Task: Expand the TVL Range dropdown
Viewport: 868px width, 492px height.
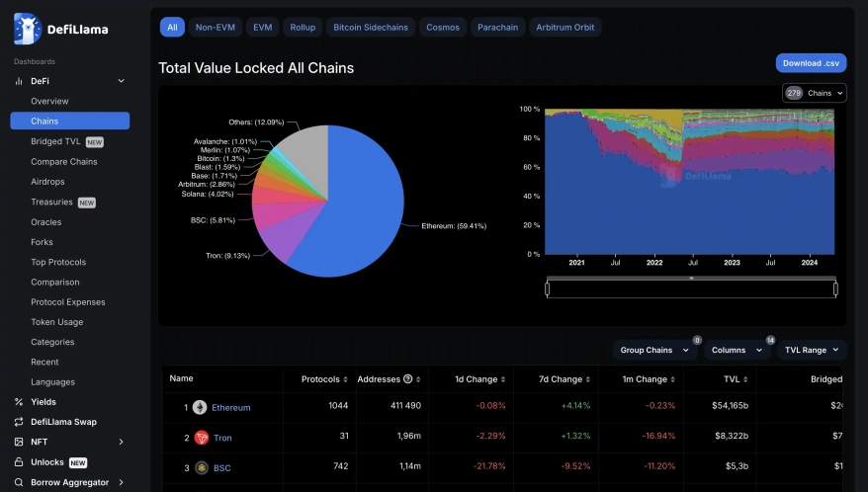Action: (811, 350)
